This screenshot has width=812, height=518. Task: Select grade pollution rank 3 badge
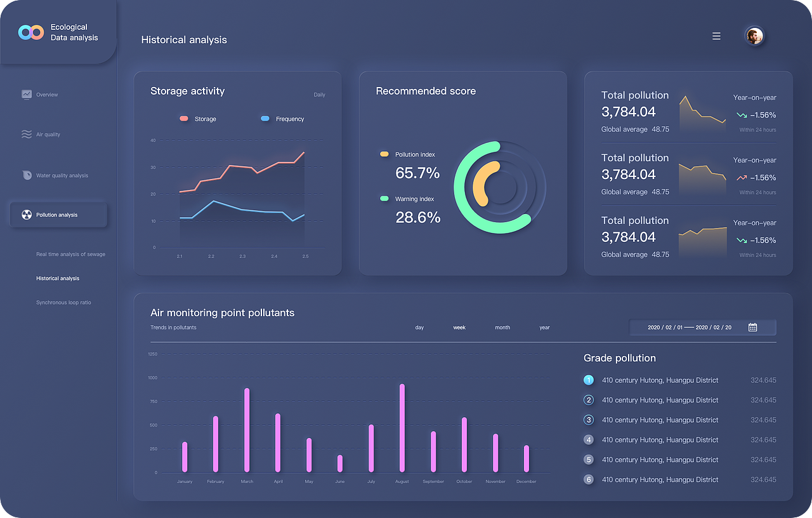(x=589, y=420)
